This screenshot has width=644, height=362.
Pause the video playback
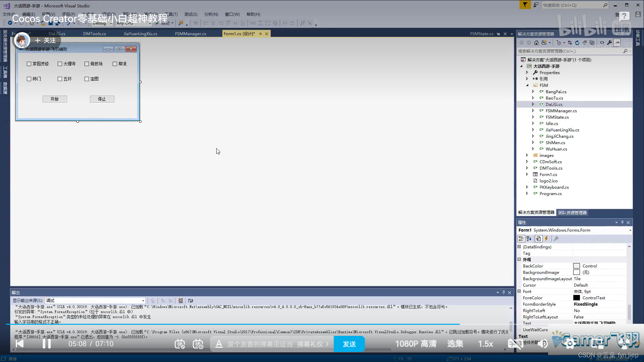click(x=47, y=344)
